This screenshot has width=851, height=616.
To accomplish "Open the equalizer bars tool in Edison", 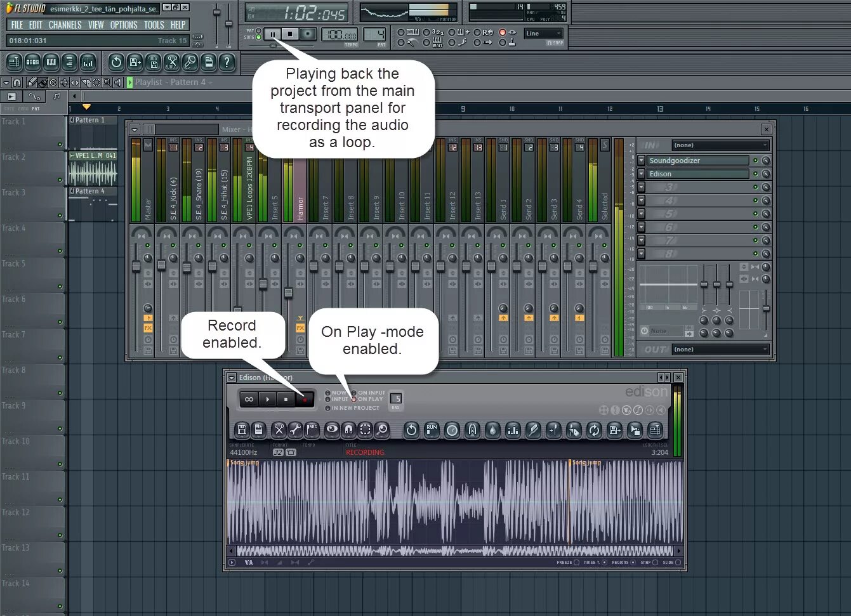I will pyautogui.click(x=513, y=429).
